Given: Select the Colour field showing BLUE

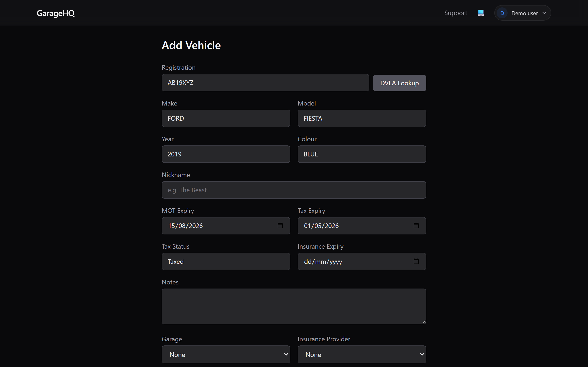Looking at the screenshot, I should click(x=362, y=154).
